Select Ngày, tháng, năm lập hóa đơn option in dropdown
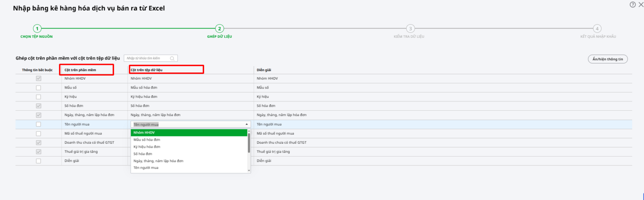 (158, 161)
